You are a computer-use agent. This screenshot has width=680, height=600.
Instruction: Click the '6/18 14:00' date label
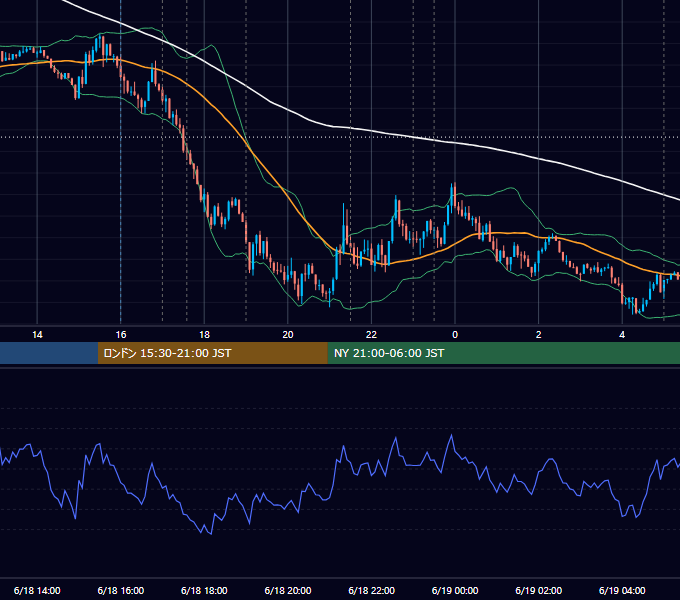point(37,590)
